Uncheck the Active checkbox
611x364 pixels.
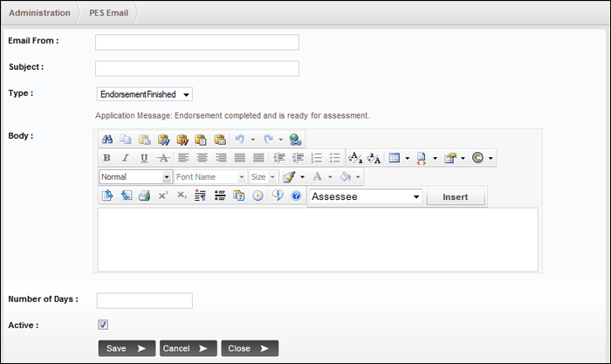[102, 325]
